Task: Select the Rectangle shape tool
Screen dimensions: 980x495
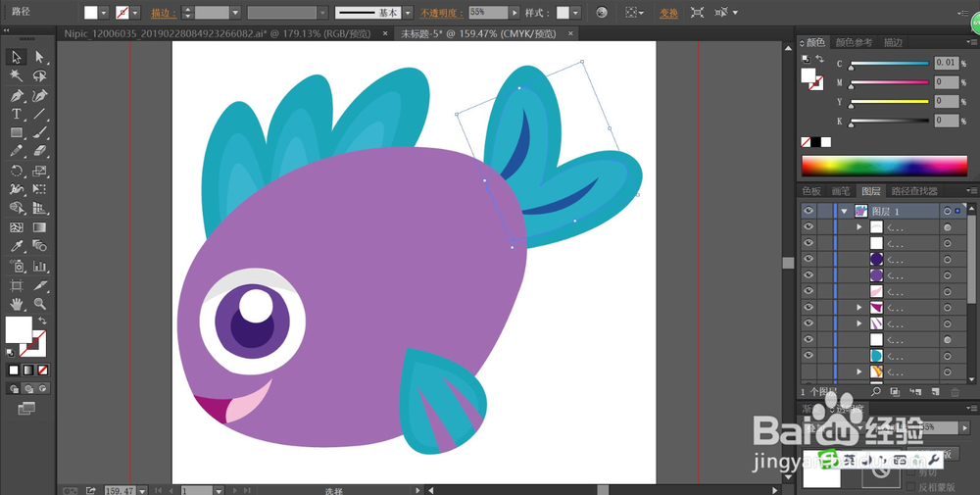Action: coord(17,132)
